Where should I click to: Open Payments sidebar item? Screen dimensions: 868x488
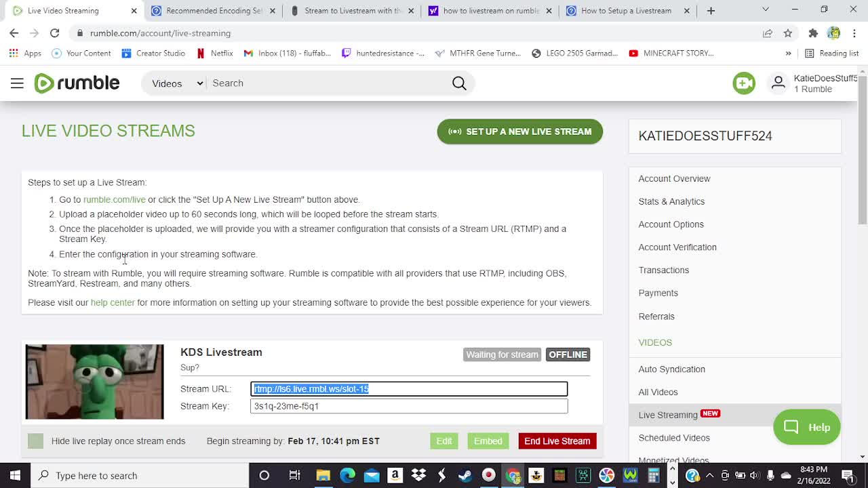(658, 293)
